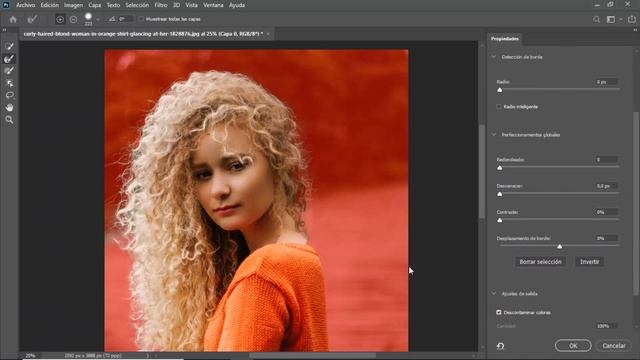
Task: Click the Desplazamiento de borde slider handle
Action: [560, 247]
